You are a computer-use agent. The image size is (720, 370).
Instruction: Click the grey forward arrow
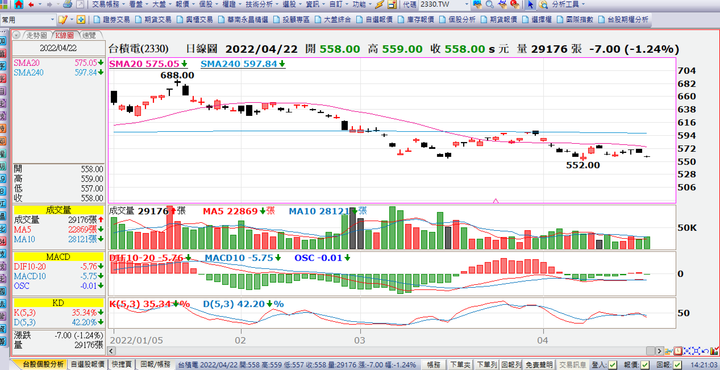[x=50, y=5]
